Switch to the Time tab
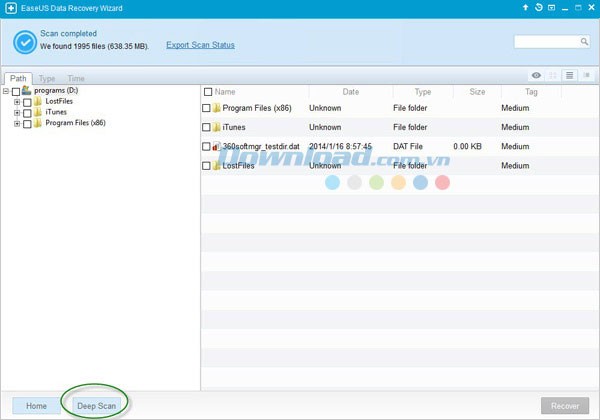Image resolution: width=600 pixels, height=420 pixels. click(76, 78)
